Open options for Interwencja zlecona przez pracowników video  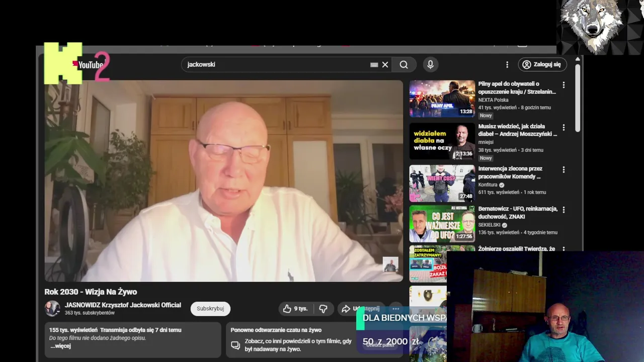pos(563,170)
